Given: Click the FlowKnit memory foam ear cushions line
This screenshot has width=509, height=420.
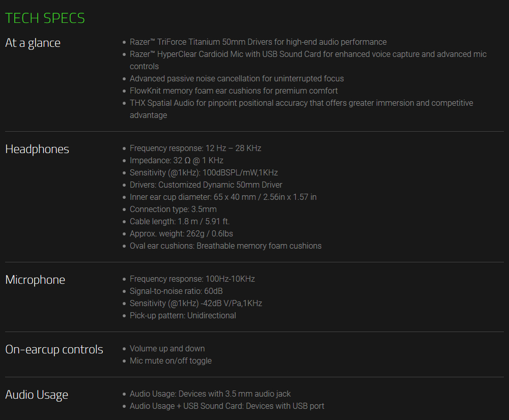Looking at the screenshot, I should tap(234, 91).
